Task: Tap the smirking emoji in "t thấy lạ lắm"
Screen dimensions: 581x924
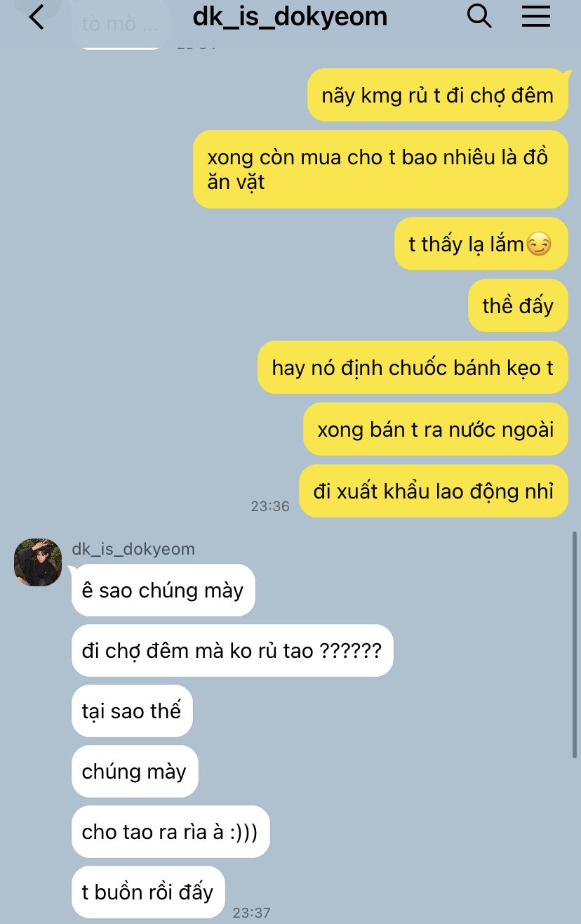Action: coord(538,244)
